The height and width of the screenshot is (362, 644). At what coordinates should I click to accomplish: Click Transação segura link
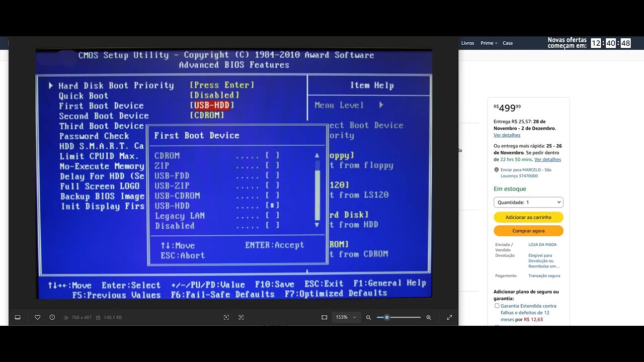(544, 276)
